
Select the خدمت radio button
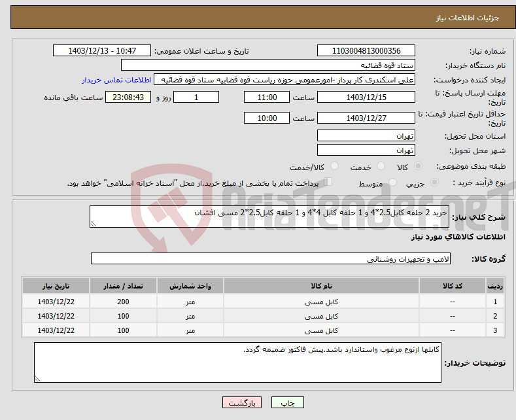tap(381, 166)
